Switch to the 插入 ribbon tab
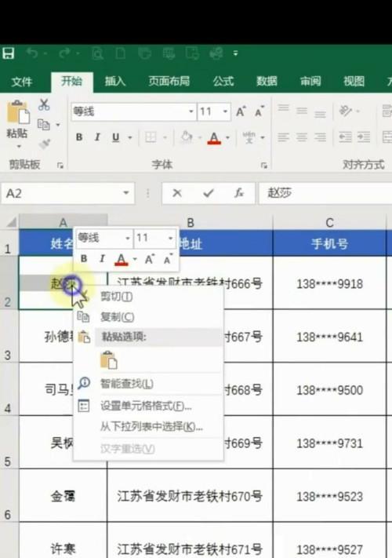Image resolution: width=392 pixels, height=558 pixels. point(114,81)
